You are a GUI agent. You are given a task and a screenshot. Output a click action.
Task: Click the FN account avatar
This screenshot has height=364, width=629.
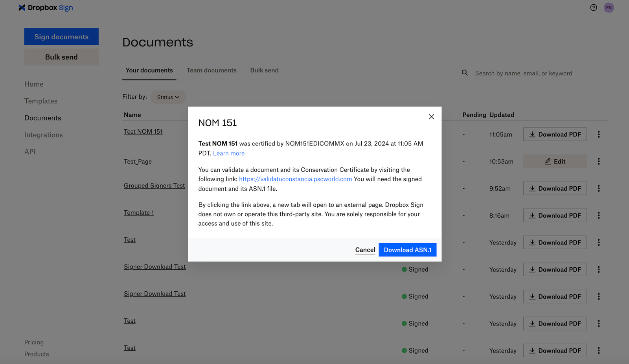(609, 7)
